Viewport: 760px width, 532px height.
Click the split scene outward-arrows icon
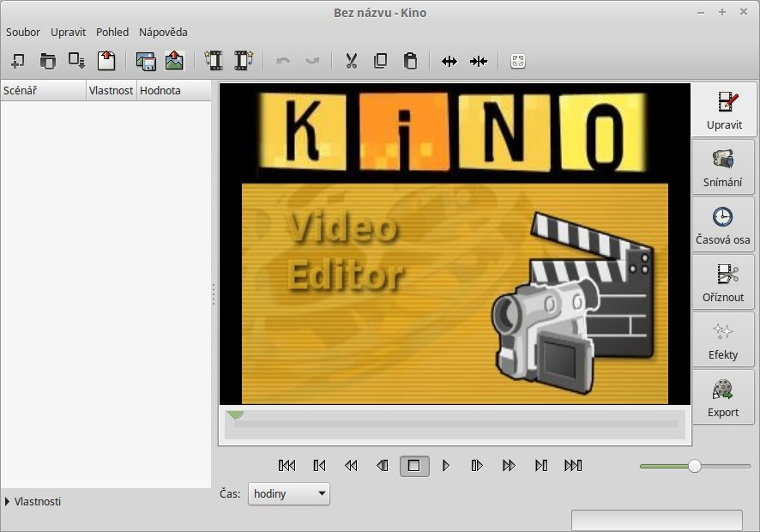[449, 61]
